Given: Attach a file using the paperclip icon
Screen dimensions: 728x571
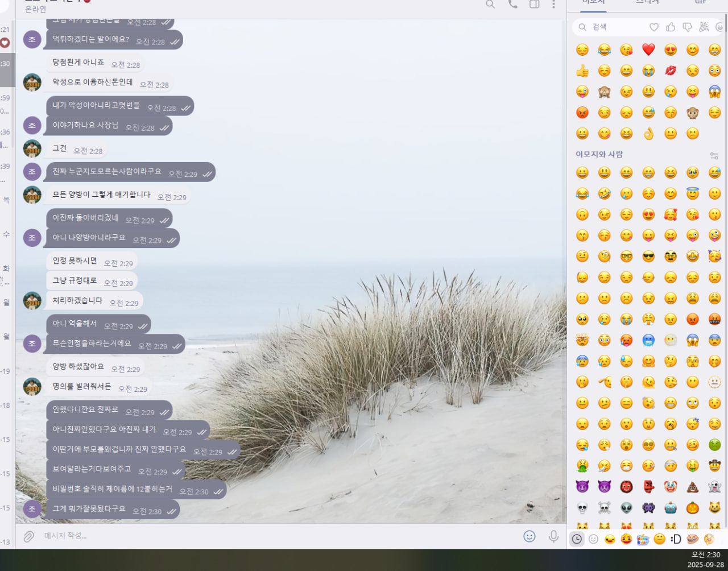Looking at the screenshot, I should tap(29, 536).
